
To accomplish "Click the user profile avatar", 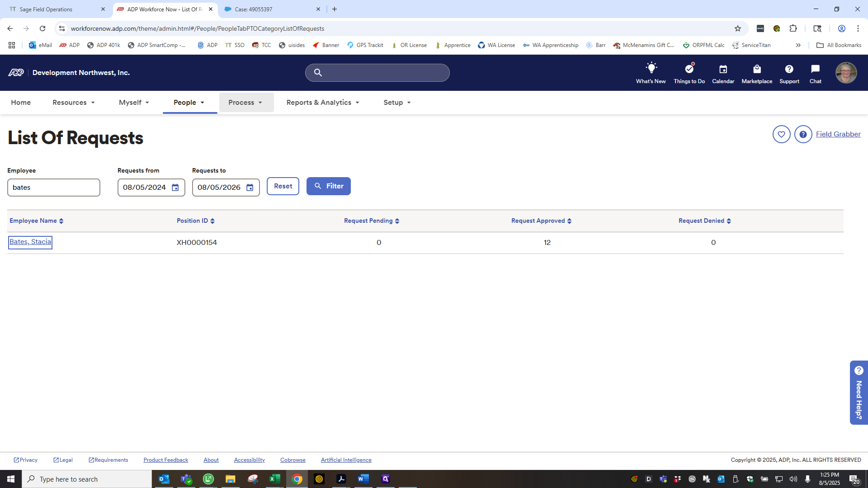I will [846, 73].
